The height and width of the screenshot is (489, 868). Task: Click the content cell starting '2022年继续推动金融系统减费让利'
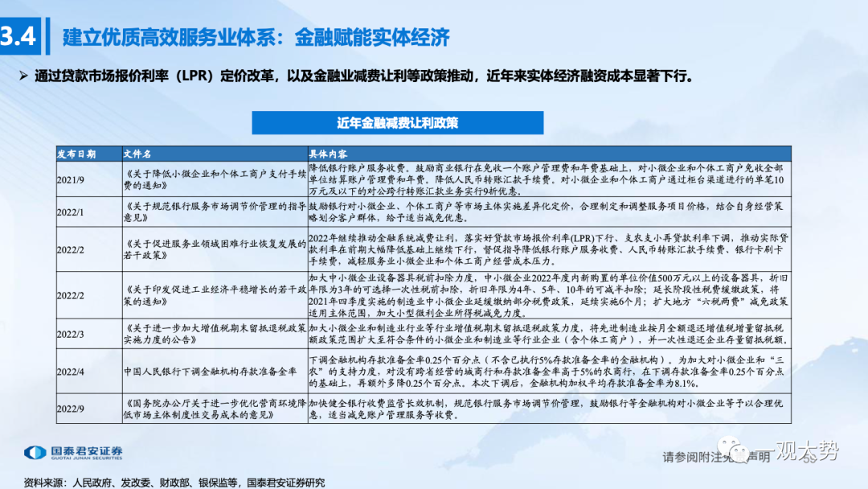(548, 249)
